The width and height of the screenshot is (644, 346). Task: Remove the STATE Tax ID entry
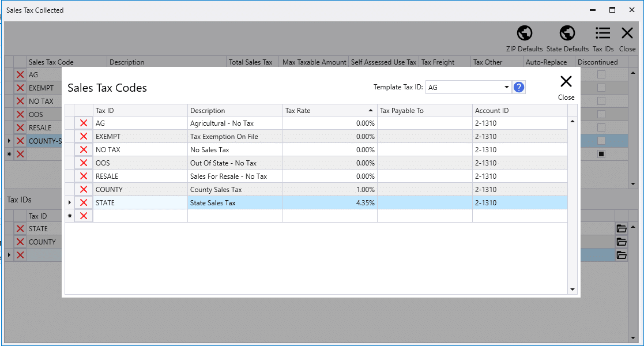coord(19,228)
